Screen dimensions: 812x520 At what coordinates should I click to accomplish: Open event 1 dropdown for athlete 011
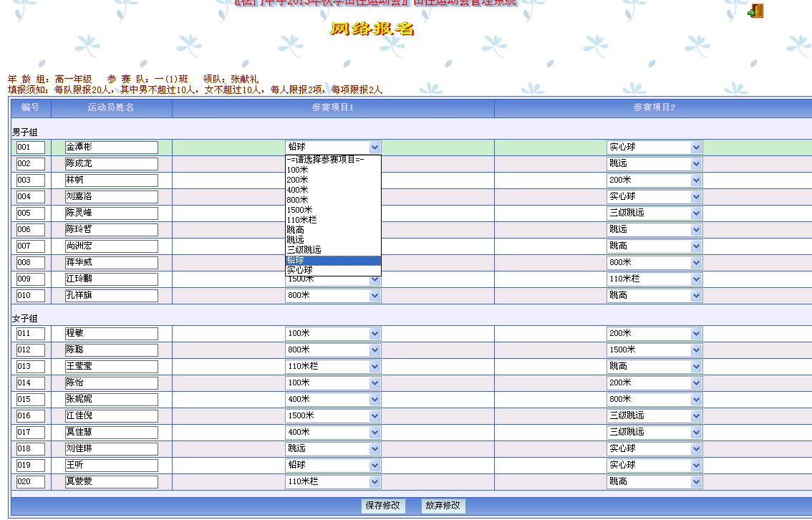tap(374, 334)
